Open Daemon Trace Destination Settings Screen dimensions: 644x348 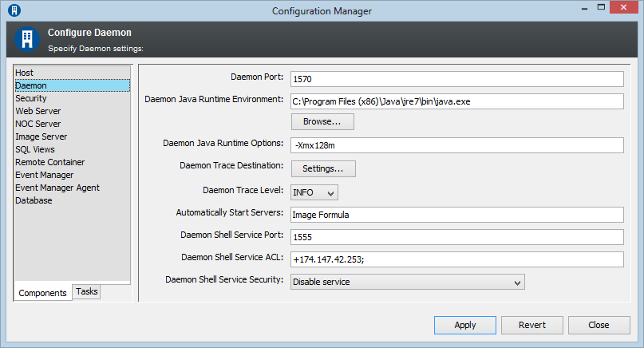(x=323, y=168)
